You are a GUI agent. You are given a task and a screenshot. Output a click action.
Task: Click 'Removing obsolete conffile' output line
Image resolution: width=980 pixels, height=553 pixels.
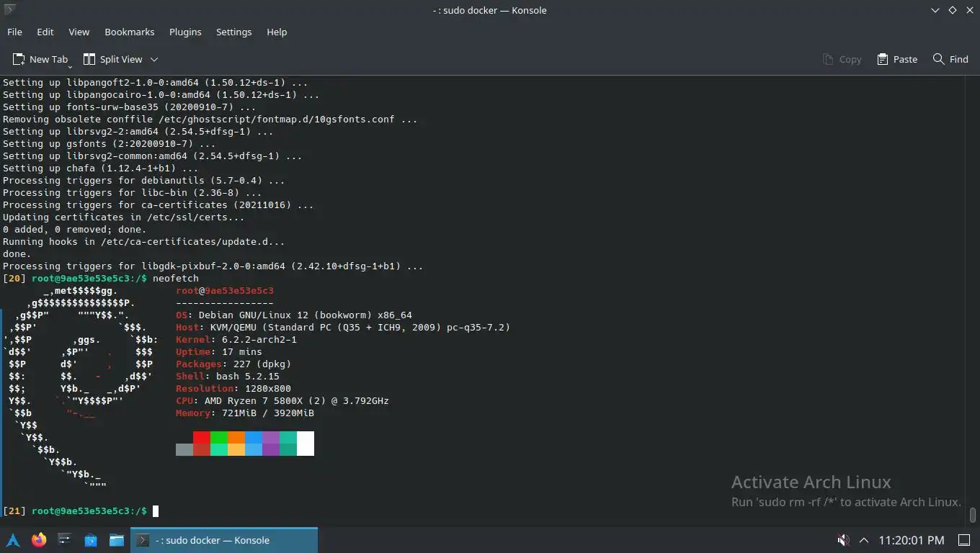click(x=210, y=120)
